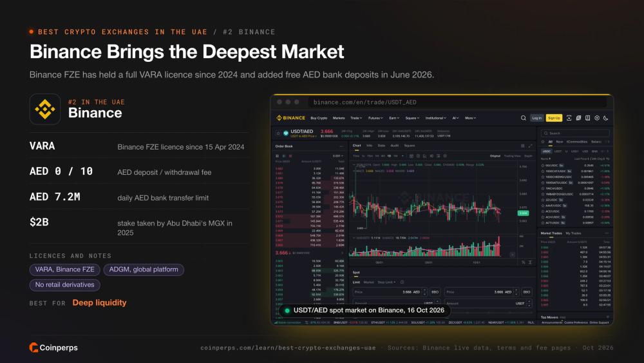
Task: Click the moon dark-mode icon in header
Action: (605, 118)
